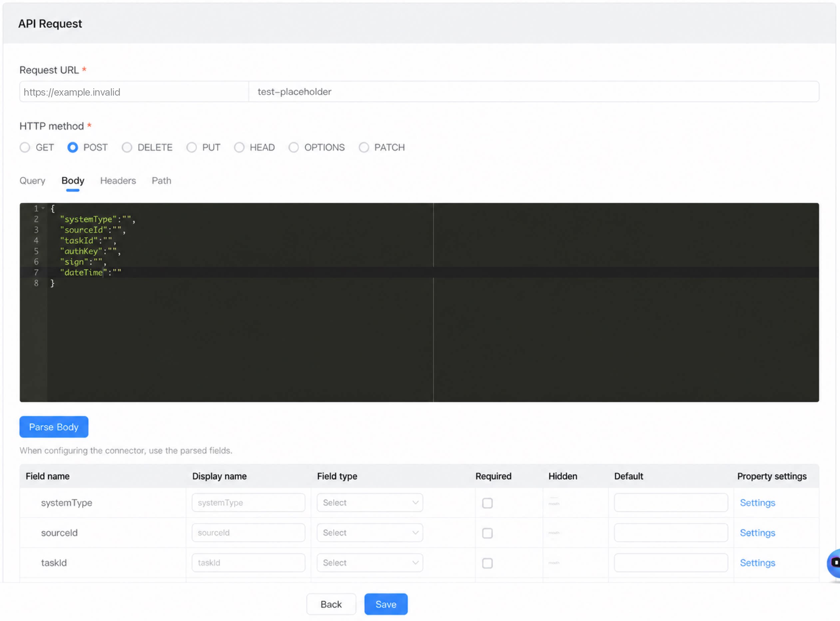840x621 pixels.
Task: Open Settings link for sourceId row
Action: point(757,533)
